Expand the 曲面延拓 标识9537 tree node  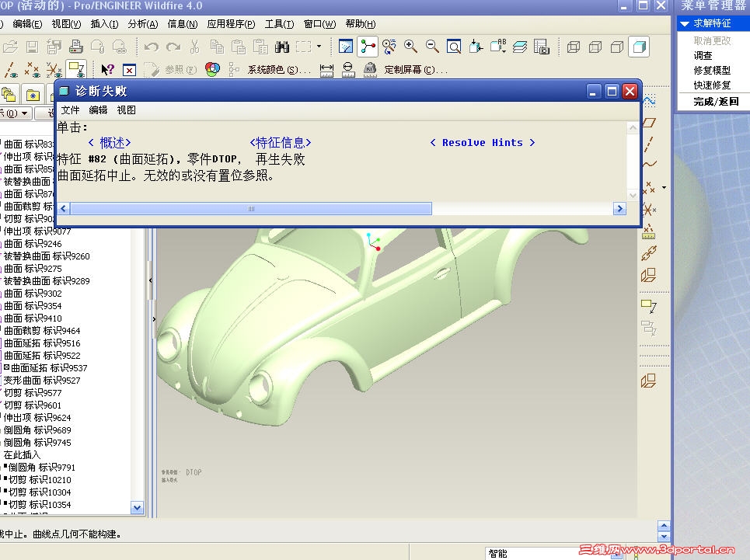(x=7, y=367)
